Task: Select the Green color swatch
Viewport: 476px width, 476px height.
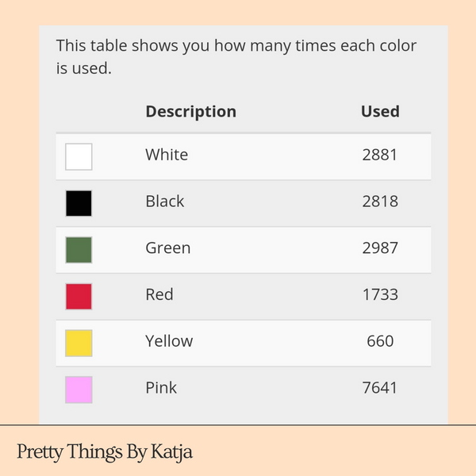Action: pyautogui.click(x=79, y=250)
